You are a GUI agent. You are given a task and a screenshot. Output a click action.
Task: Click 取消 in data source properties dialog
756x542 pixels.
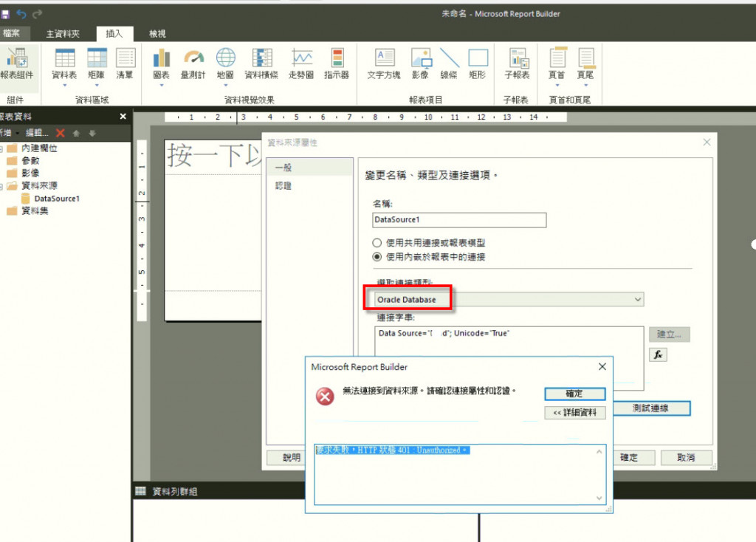click(686, 457)
